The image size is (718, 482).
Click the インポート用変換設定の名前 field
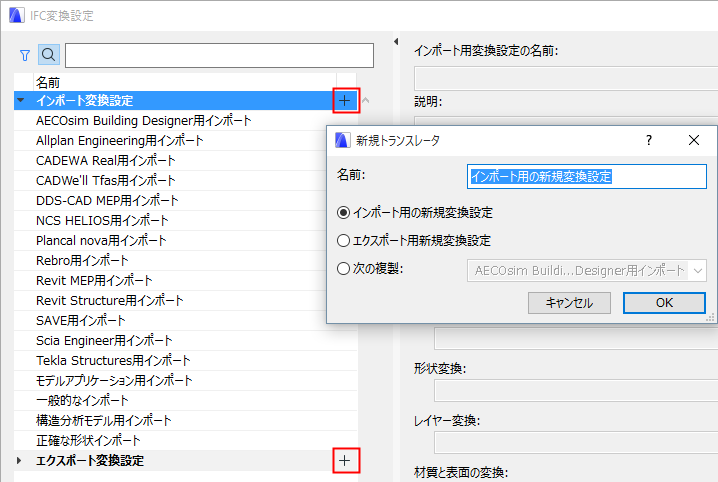pyautogui.click(x=566, y=78)
